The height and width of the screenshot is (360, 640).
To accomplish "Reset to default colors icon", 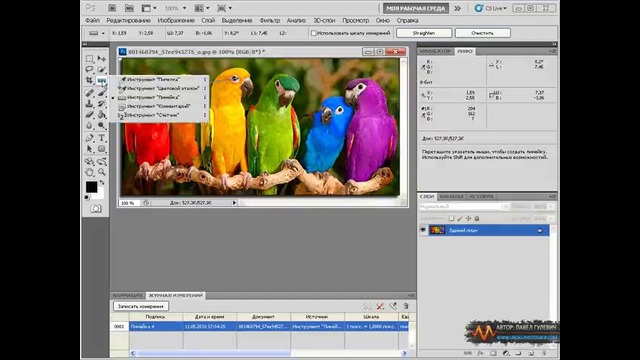I will pos(87,198).
